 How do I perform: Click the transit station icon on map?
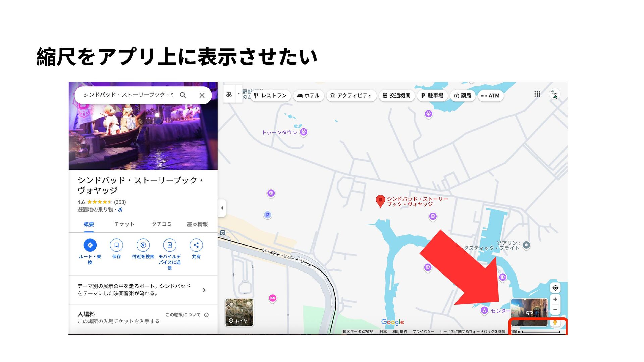pyautogui.click(x=223, y=233)
